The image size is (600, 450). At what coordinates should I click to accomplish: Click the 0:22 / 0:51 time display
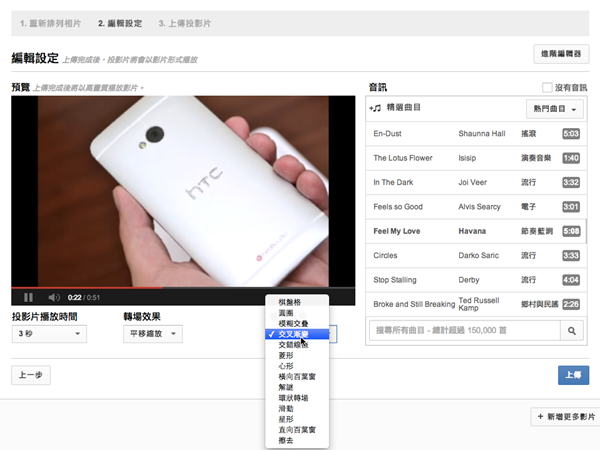click(x=84, y=297)
